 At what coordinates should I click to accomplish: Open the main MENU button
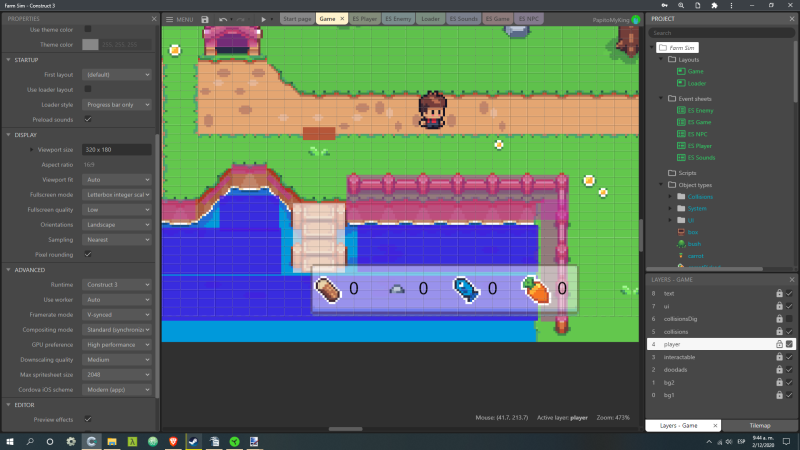[179, 19]
